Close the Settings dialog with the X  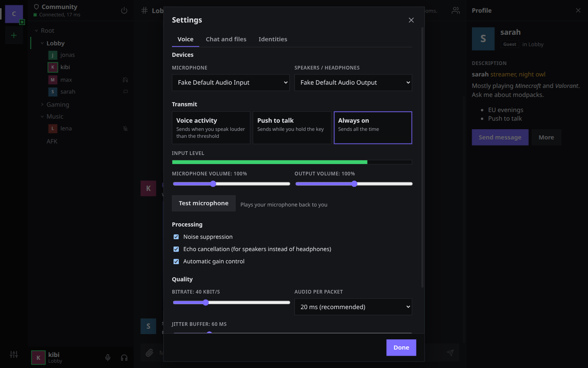coord(411,20)
